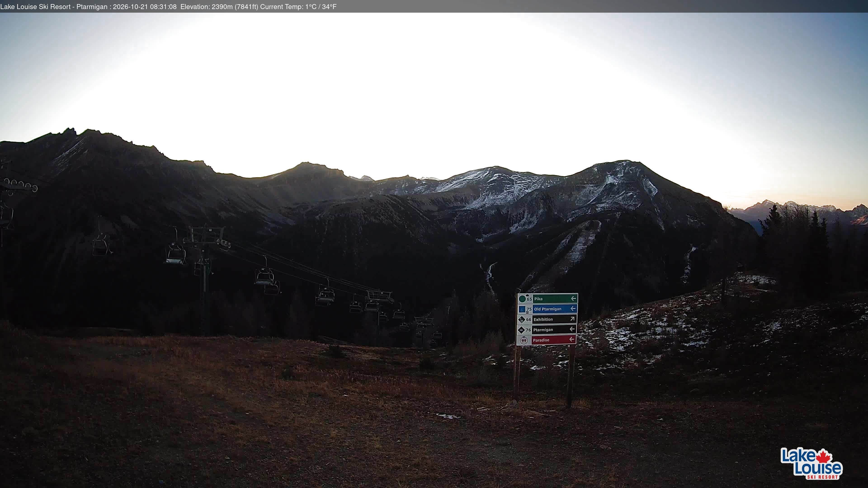868x488 pixels.
Task: Click the trail number 75
Action: tap(529, 309)
